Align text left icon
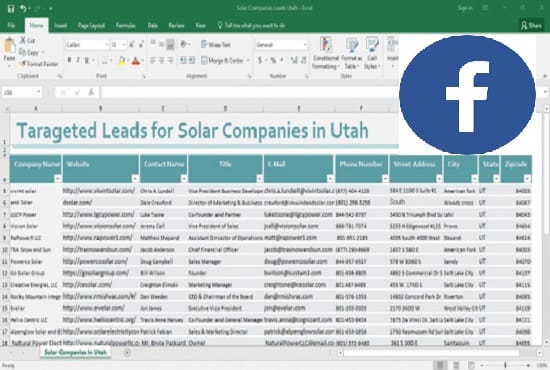This screenshot has width=550, height=370. [153, 61]
